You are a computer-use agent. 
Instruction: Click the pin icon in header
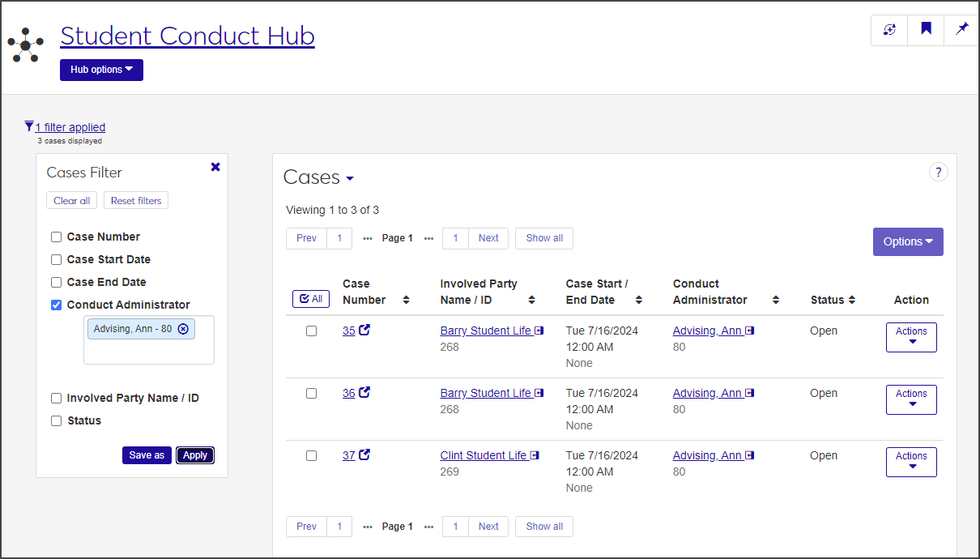[961, 30]
